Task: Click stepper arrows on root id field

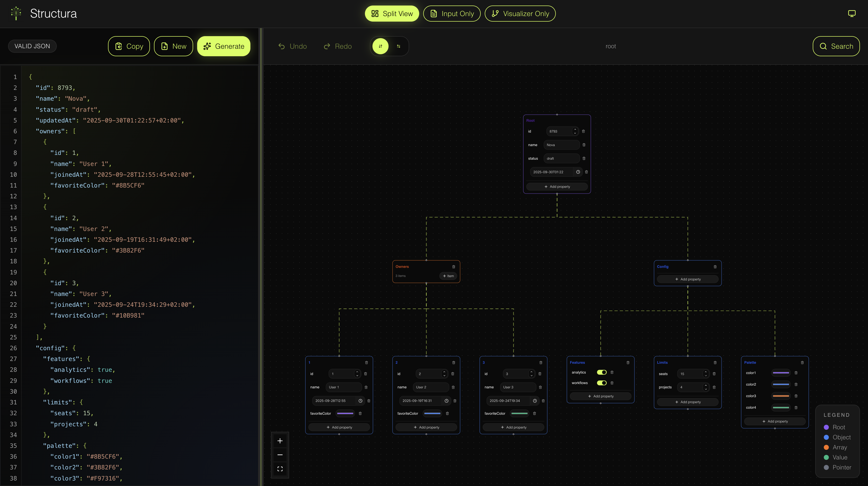Action: [575, 131]
